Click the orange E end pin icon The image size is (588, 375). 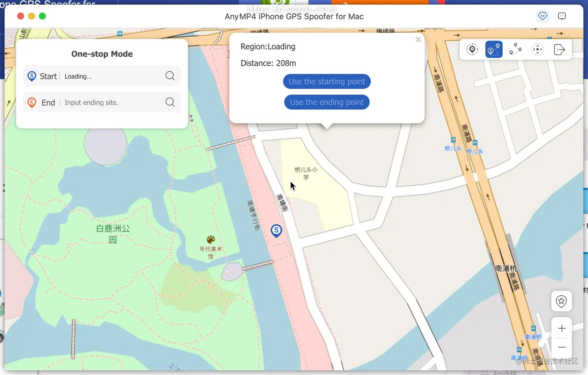32,102
